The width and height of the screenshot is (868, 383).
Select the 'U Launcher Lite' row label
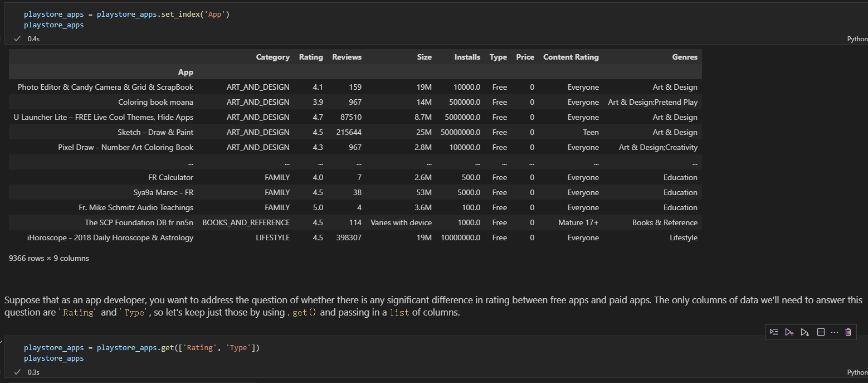pos(103,117)
